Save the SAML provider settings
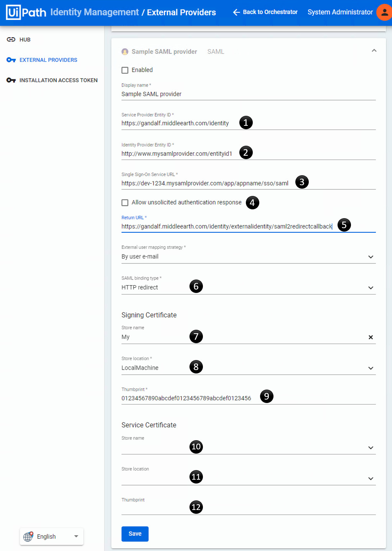 [x=135, y=534]
